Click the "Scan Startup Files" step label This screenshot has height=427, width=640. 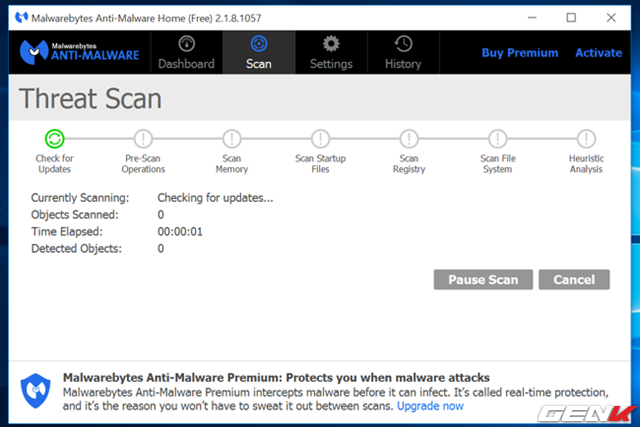[320, 164]
